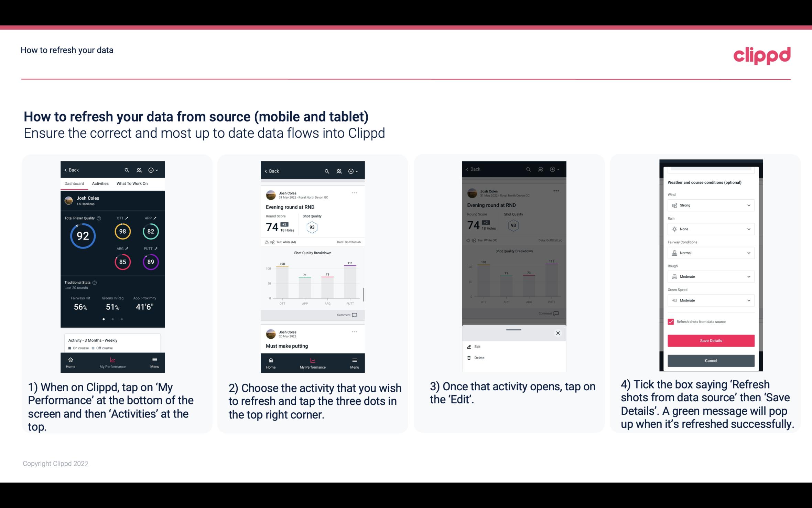Tap the Menu icon in bottom navigation
The width and height of the screenshot is (812, 508).
point(154,360)
